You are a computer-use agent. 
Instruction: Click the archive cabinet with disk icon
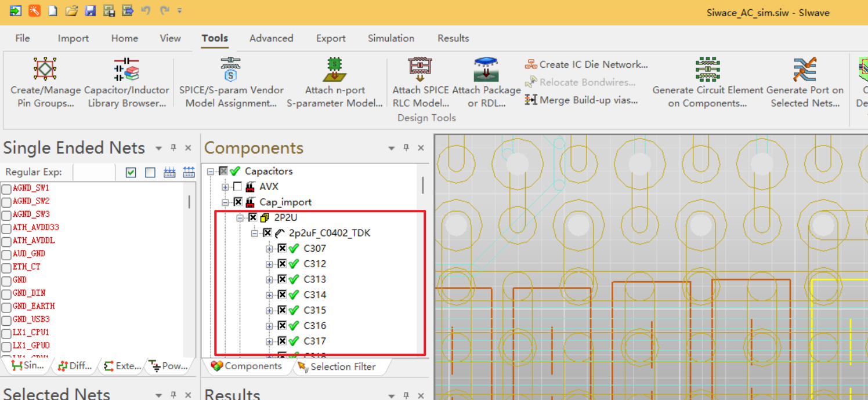click(x=108, y=10)
